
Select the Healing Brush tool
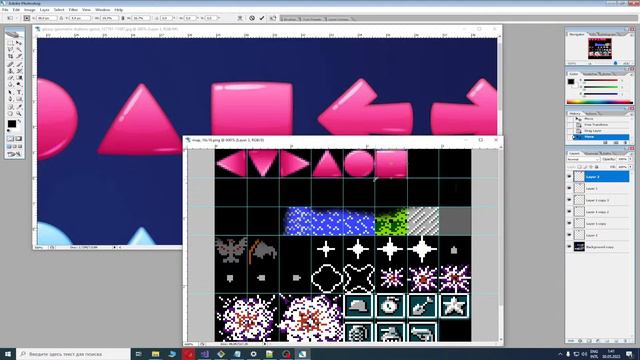point(11,64)
